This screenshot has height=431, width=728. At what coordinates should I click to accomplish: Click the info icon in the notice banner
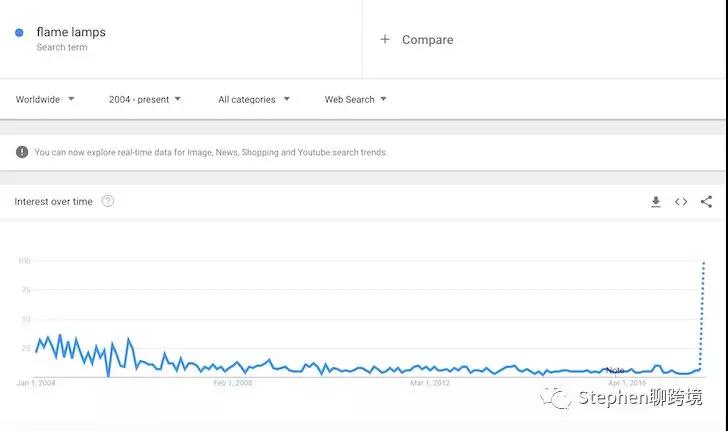pos(22,152)
